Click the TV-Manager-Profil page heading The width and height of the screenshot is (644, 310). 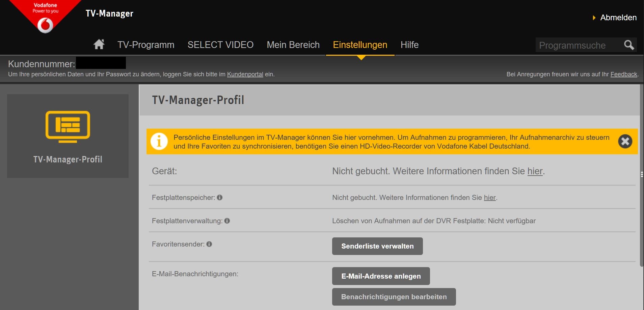(198, 100)
